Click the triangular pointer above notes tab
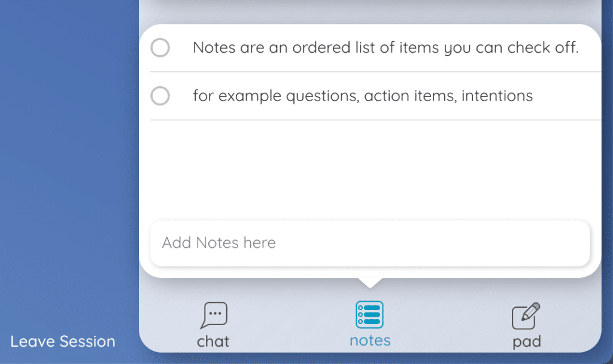This screenshot has width=613, height=364. tap(370, 283)
